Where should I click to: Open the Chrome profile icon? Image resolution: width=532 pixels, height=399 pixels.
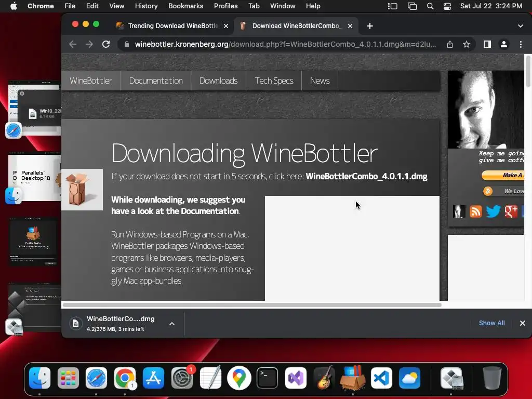504,44
